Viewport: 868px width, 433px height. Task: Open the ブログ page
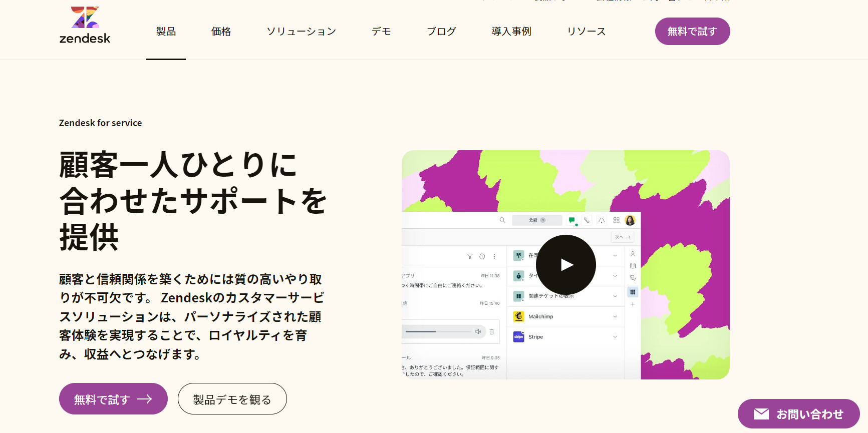441,32
